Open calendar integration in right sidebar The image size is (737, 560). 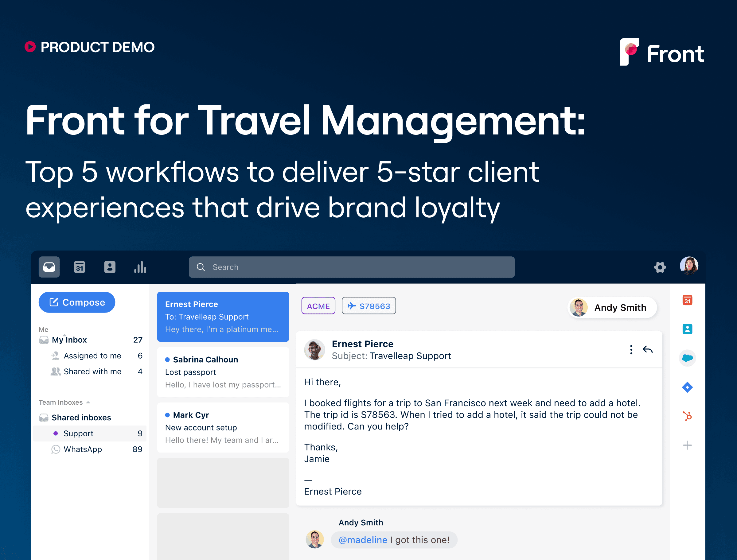(687, 300)
